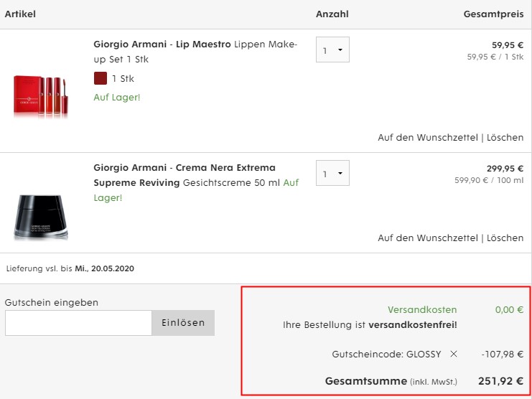Open the Crema Nera cream jar thumbnail

pos(41,217)
